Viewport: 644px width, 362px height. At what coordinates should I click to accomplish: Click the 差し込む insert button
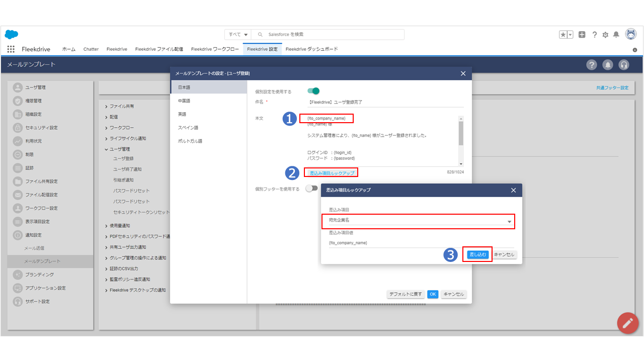tap(477, 255)
